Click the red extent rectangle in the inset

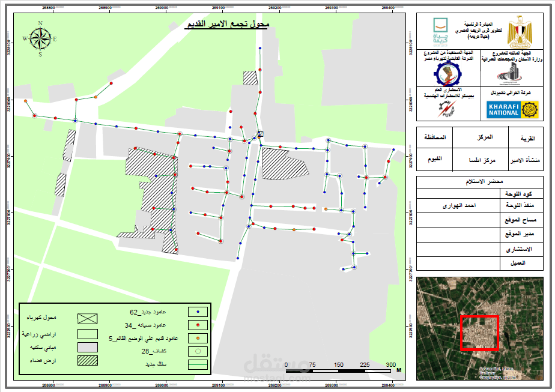[479, 333]
